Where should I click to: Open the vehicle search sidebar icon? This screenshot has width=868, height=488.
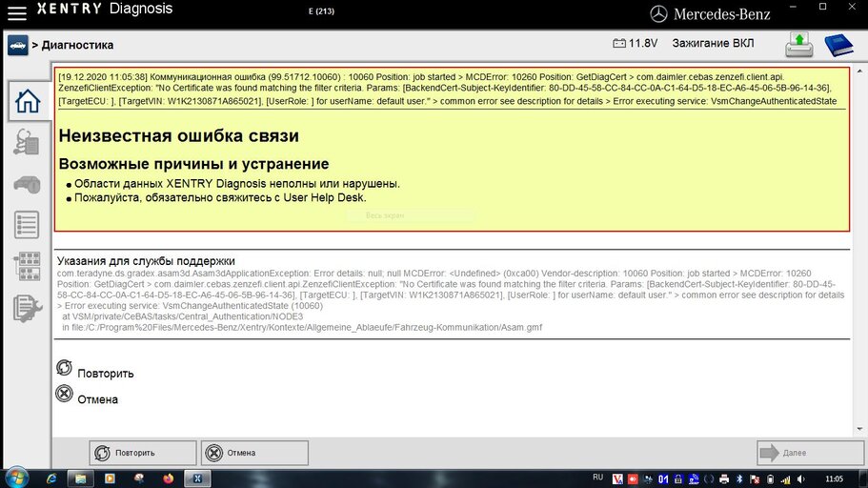27,183
